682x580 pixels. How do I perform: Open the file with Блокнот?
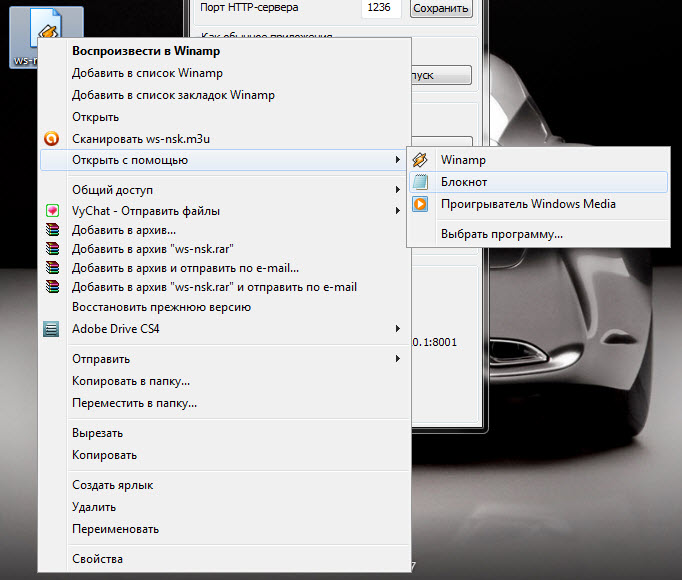(538, 182)
